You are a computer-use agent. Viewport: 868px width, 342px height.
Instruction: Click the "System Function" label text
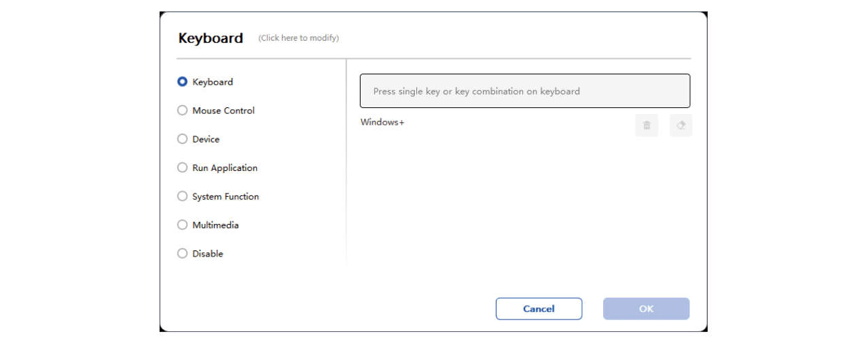point(225,196)
